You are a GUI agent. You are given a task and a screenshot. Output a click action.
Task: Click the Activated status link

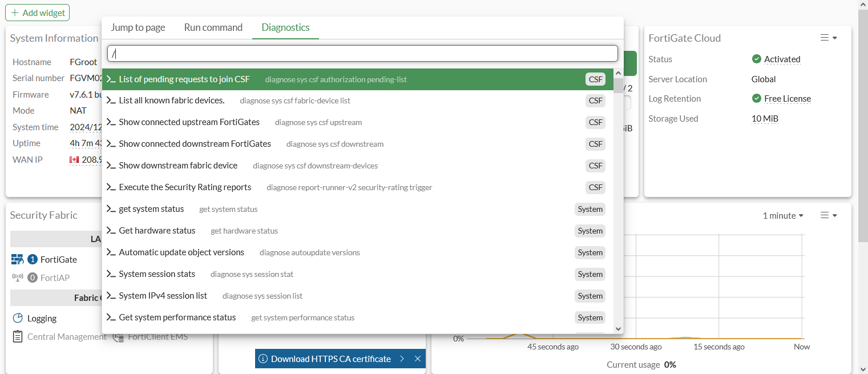click(782, 59)
